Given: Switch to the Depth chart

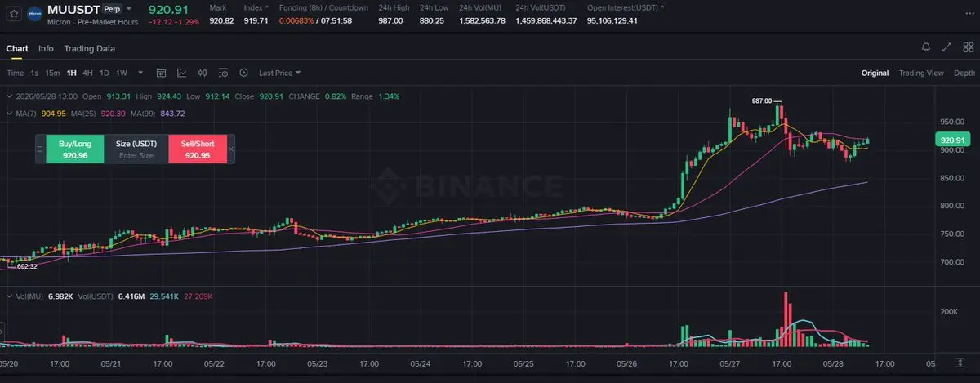Looking at the screenshot, I should coord(964,73).
